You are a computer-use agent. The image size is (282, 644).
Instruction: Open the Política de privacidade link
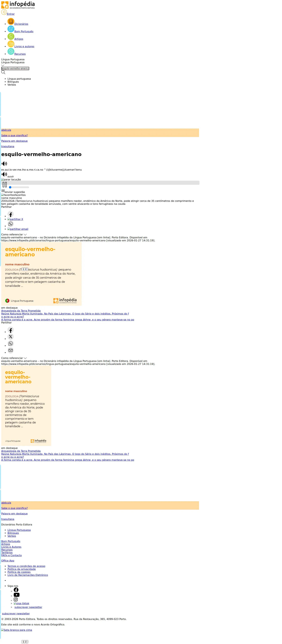pos(22,569)
